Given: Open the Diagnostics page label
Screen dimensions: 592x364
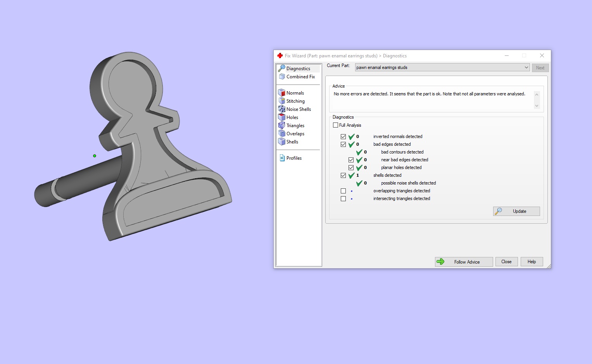Looking at the screenshot, I should point(298,69).
